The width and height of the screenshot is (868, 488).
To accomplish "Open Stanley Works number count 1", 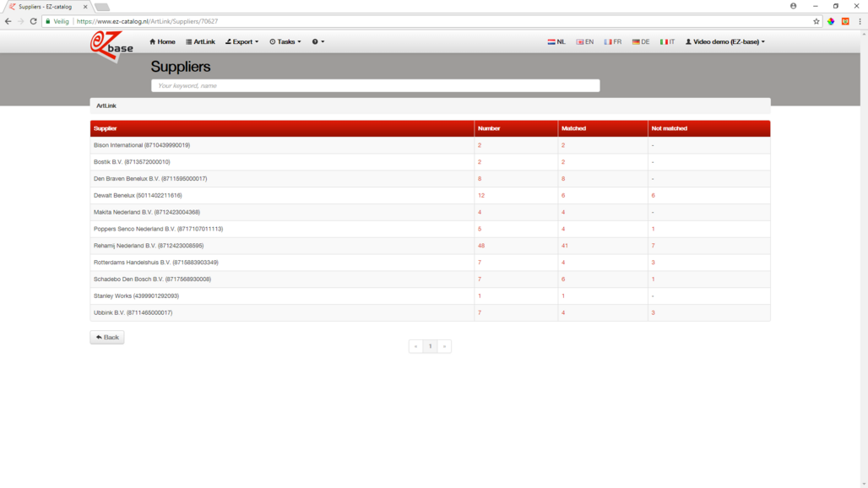I will click(480, 296).
